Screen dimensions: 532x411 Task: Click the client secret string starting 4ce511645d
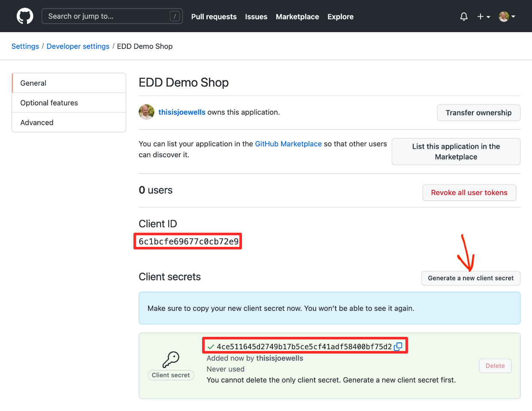pyautogui.click(x=304, y=346)
